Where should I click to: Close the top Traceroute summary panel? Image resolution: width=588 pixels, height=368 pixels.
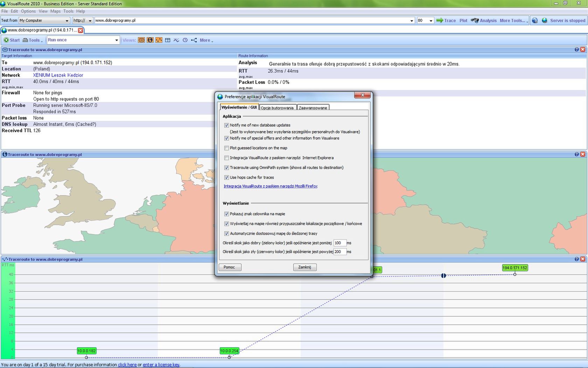[x=583, y=49]
